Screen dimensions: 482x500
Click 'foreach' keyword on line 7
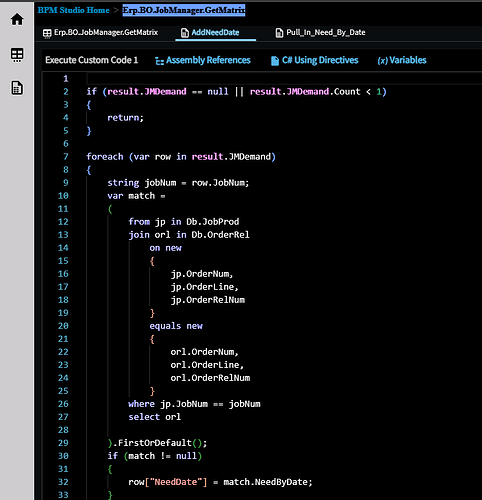click(105, 157)
